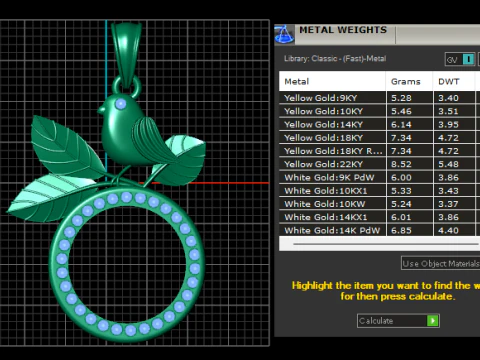This screenshot has height=360, width=480.
Task: Click the Metal column header
Action: 332,81
